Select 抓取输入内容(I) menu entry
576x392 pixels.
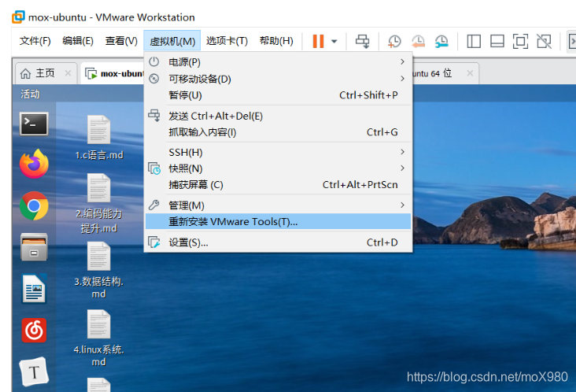click(278, 132)
